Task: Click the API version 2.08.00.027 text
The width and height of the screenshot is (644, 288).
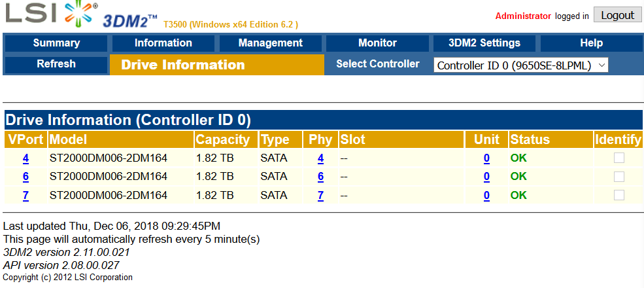Action: (61, 265)
